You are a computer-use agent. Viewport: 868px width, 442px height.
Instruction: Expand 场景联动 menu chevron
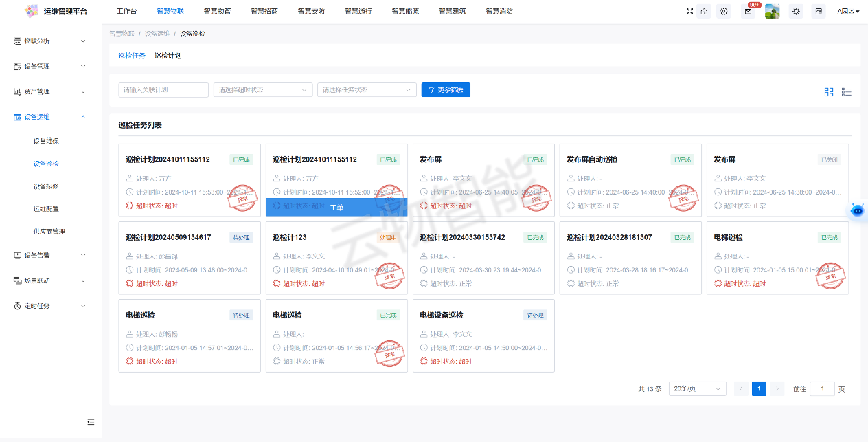pos(83,280)
